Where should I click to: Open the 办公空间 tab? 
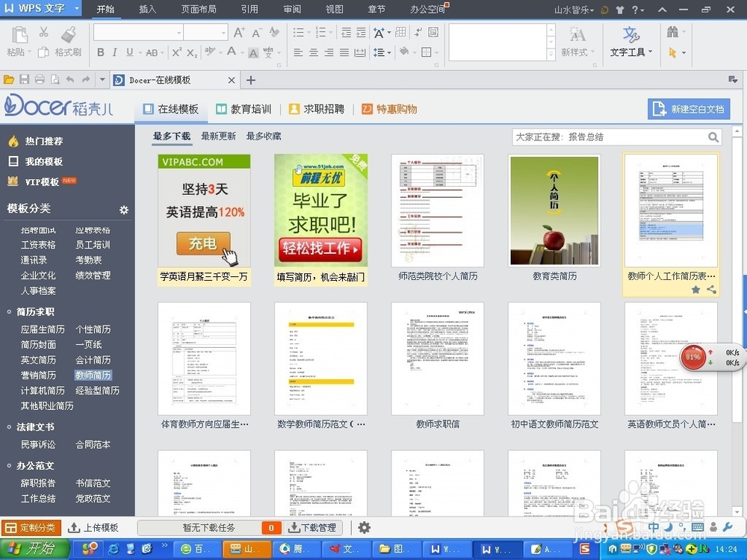click(428, 10)
